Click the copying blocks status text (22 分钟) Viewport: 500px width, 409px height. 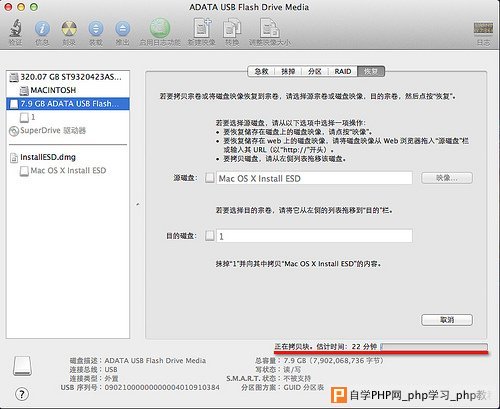pyautogui.click(x=326, y=347)
